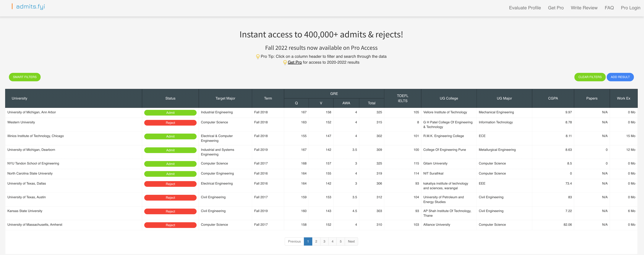
Task: Open the FAQ page
Action: [609, 8]
